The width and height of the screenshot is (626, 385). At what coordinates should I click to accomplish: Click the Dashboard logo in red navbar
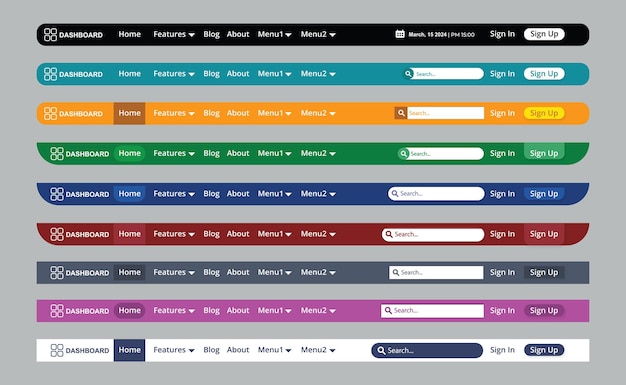(x=79, y=234)
